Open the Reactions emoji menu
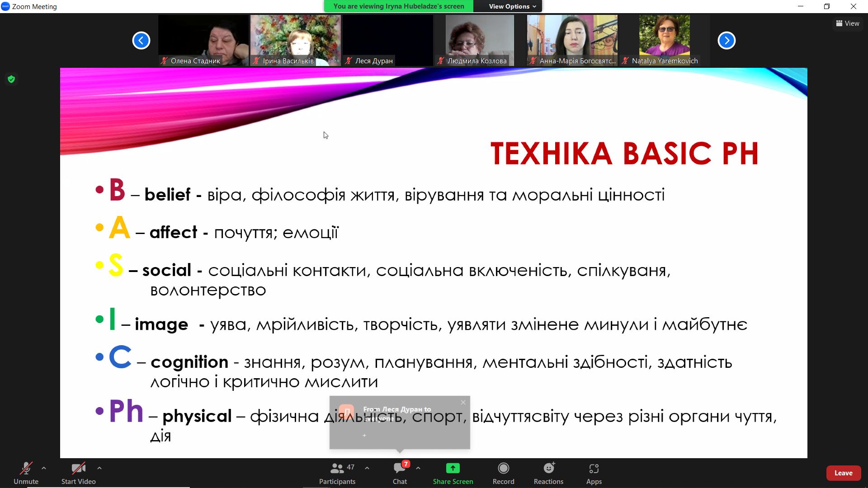 point(548,469)
